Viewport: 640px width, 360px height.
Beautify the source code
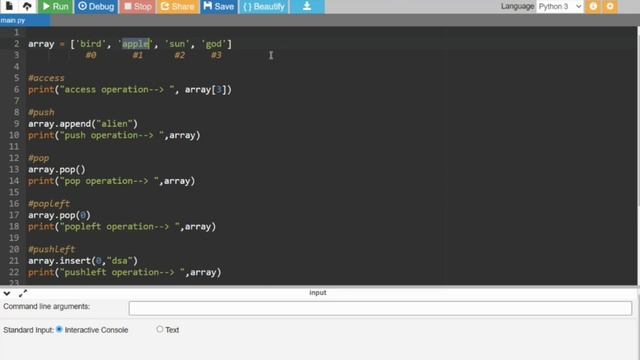point(264,7)
